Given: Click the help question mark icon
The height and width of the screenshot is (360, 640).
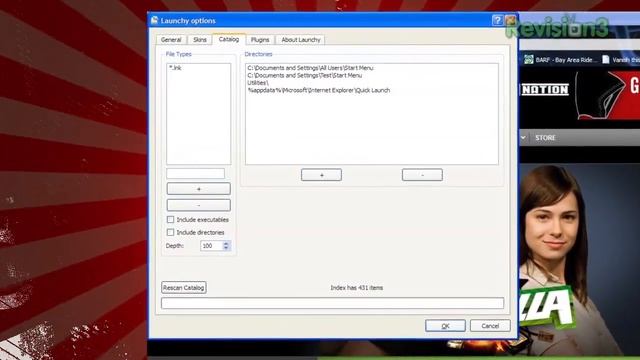Looking at the screenshot, I should 497,20.
